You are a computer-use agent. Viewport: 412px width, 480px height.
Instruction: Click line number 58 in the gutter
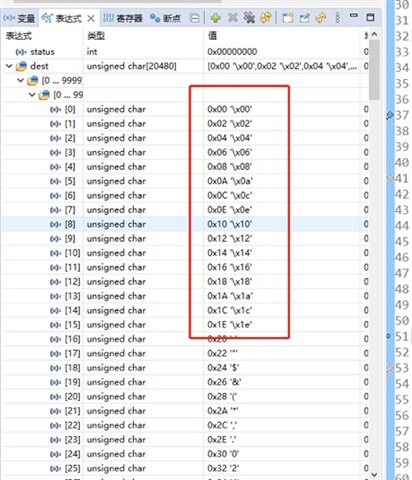402,447
